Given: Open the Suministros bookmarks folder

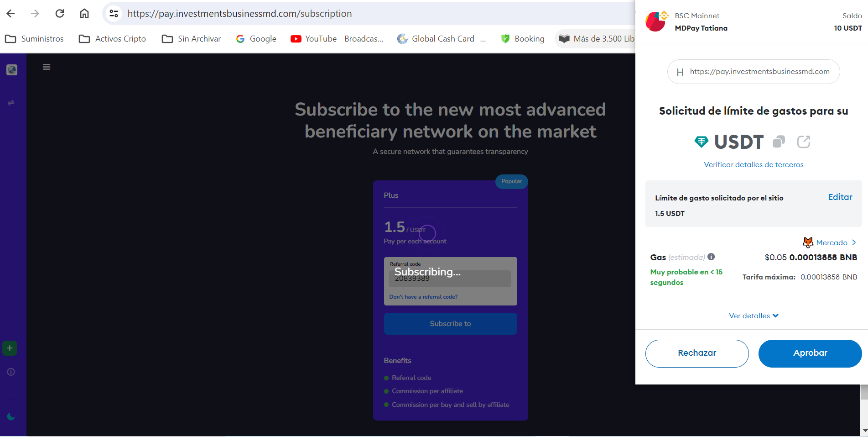Looking at the screenshot, I should [35, 39].
